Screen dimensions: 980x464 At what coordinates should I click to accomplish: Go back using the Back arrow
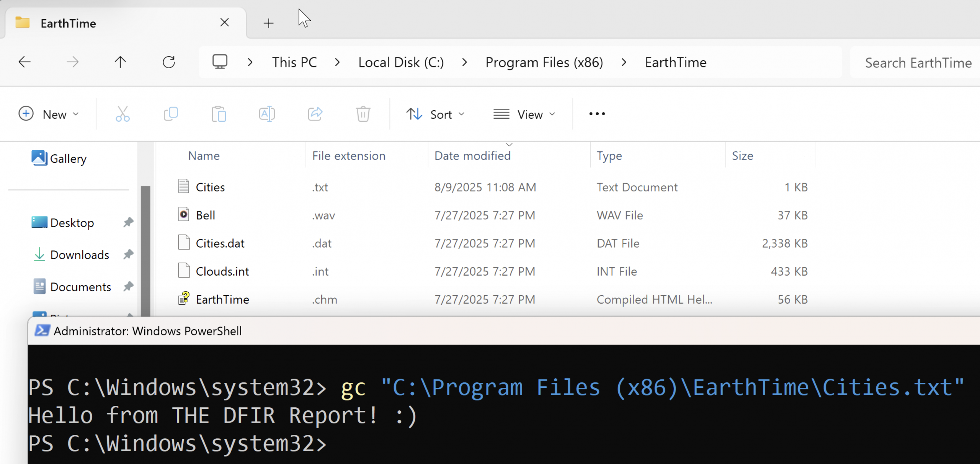(x=24, y=62)
